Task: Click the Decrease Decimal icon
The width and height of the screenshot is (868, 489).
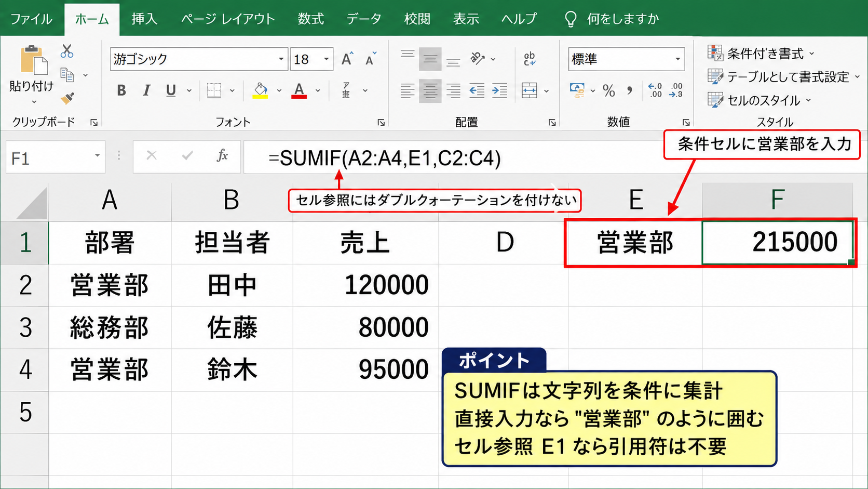Action: pyautogui.click(x=676, y=90)
